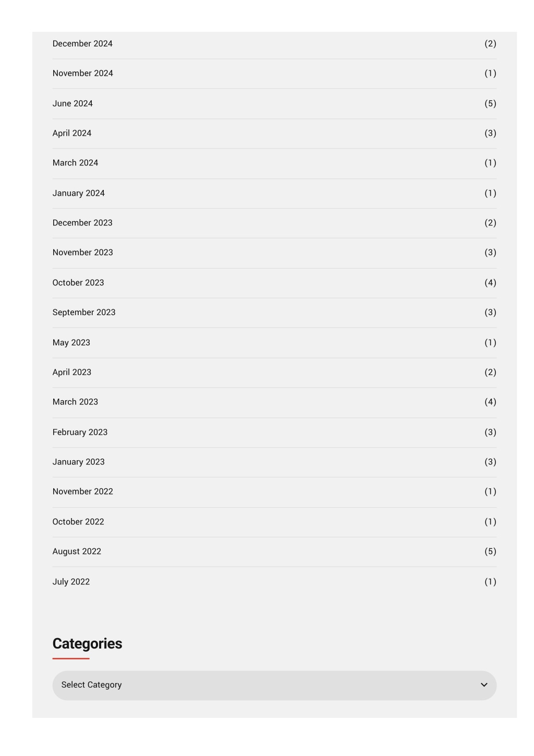
Task: Open the Select Category dropdown
Action: [x=274, y=686]
